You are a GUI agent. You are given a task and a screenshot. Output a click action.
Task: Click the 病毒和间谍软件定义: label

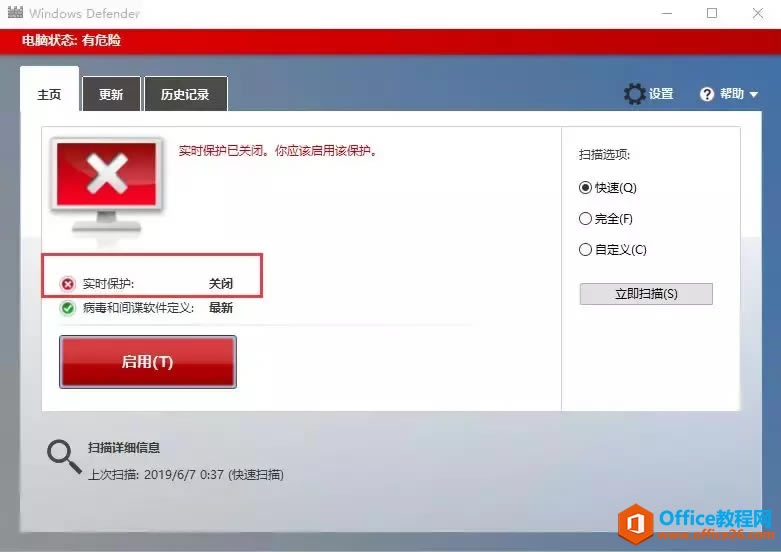138,308
